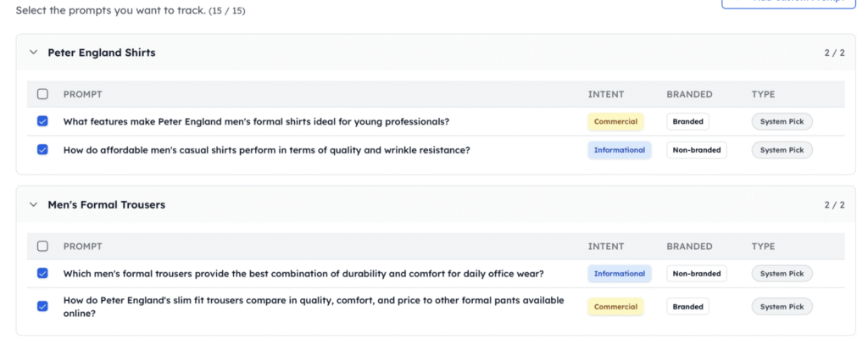
Task: Click Branded tag on formal shirts prompt
Action: [x=687, y=122]
